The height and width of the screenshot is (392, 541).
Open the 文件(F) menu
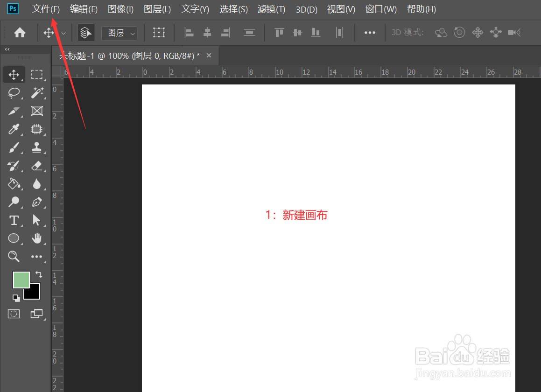click(46, 9)
